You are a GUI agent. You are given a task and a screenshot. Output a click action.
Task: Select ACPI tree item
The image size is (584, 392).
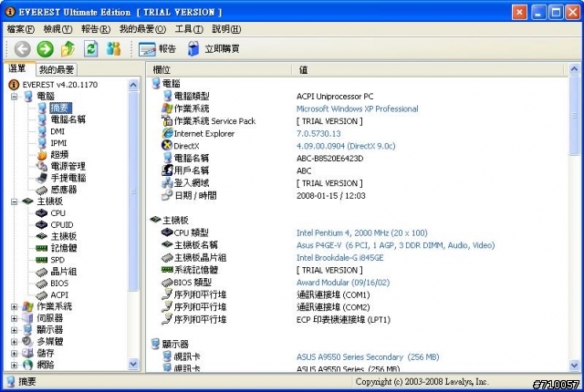point(59,295)
